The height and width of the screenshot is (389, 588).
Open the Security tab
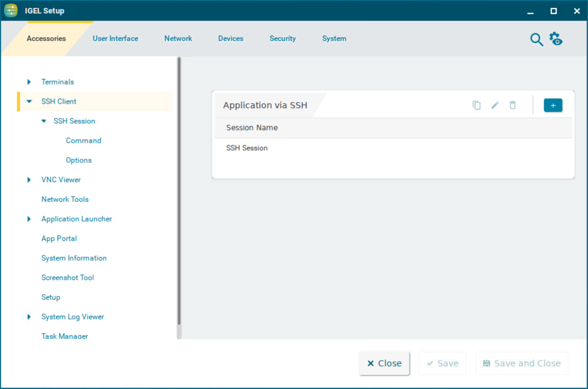click(x=282, y=38)
